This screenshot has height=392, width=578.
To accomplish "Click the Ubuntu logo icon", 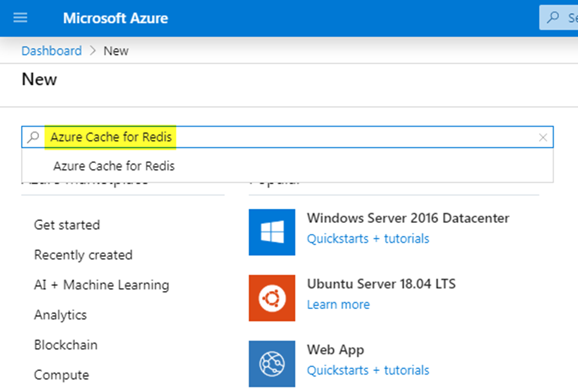I will pyautogui.click(x=272, y=298).
